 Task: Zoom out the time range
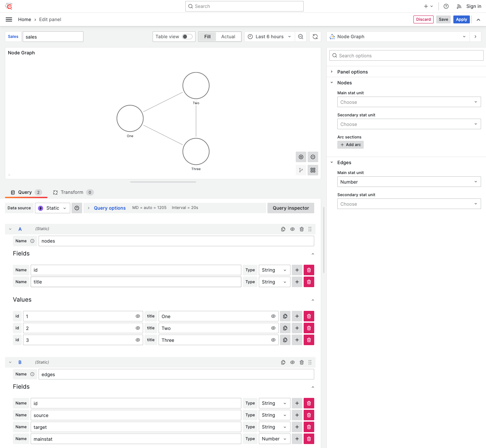point(300,37)
